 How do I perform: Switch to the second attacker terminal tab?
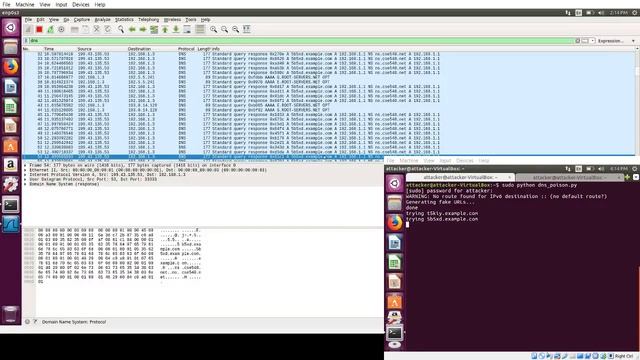(569, 178)
